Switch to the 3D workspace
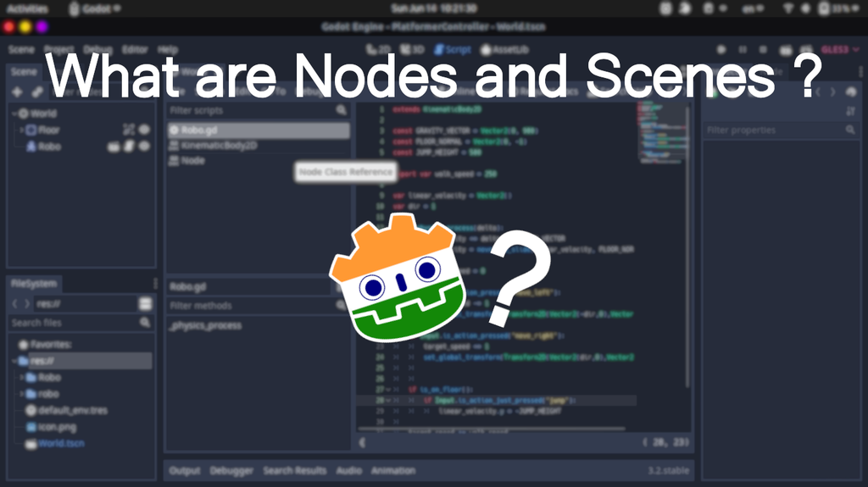This screenshot has width=868, height=487. click(412, 50)
